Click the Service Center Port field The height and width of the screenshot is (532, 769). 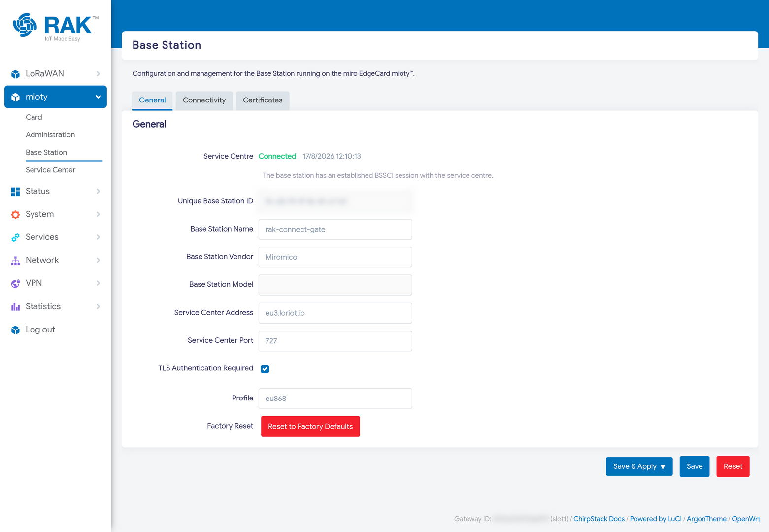click(x=335, y=341)
